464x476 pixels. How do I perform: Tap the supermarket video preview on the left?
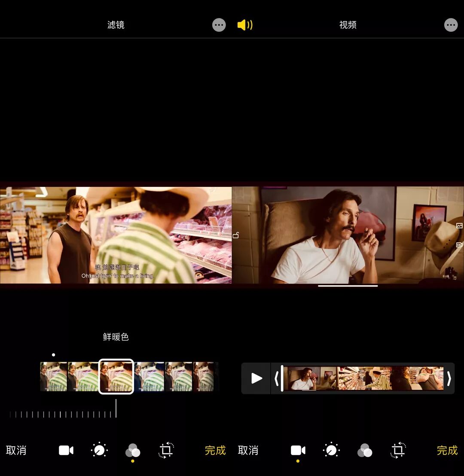coord(116,235)
